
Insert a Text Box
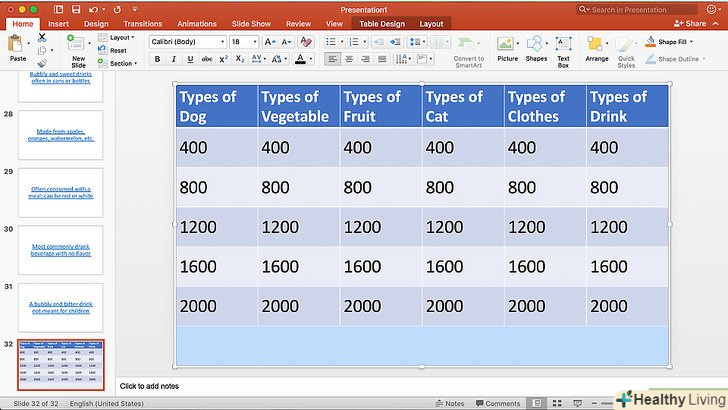563,46
